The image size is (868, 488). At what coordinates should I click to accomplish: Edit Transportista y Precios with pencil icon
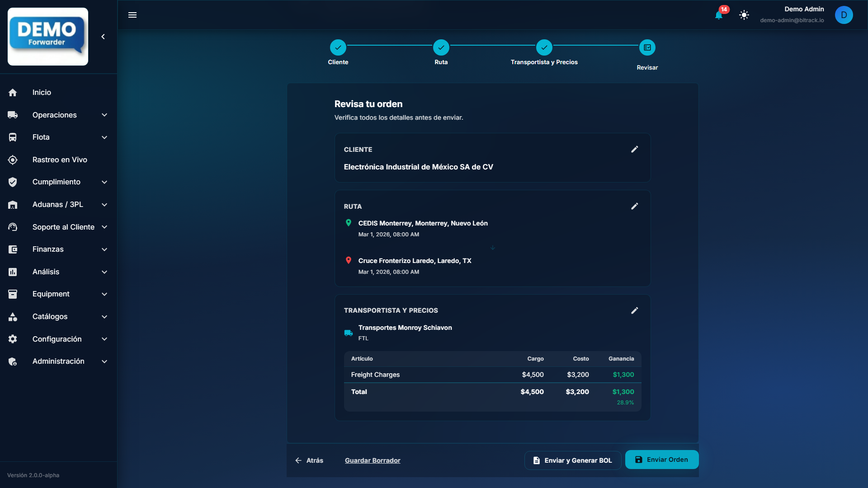click(x=635, y=310)
